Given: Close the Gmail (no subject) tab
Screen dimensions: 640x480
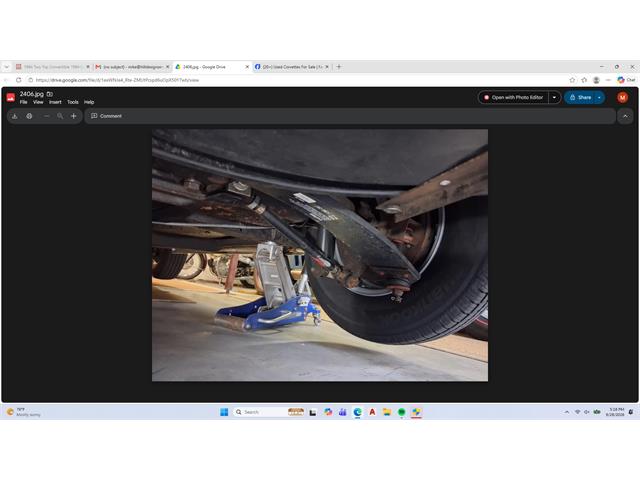Looking at the screenshot, I should [167, 67].
